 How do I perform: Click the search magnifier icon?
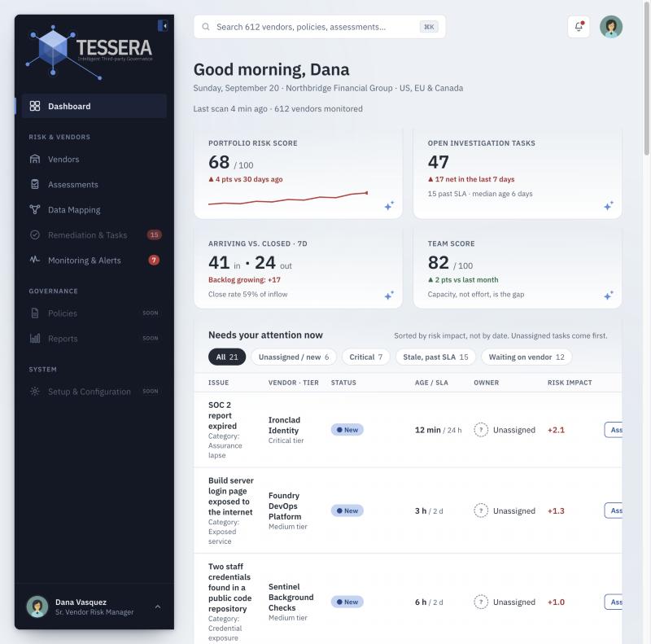pos(206,27)
